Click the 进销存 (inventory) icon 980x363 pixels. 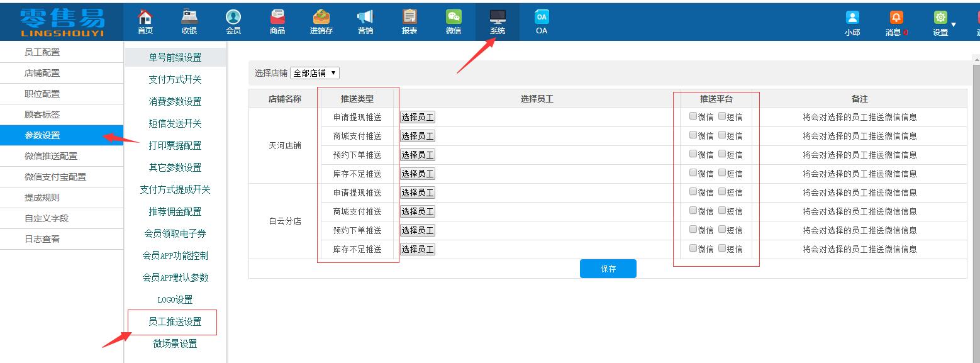321,21
